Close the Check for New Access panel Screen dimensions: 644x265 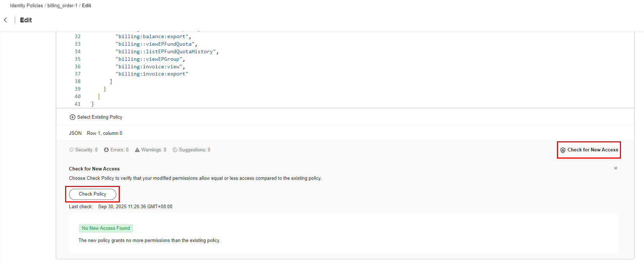click(616, 168)
